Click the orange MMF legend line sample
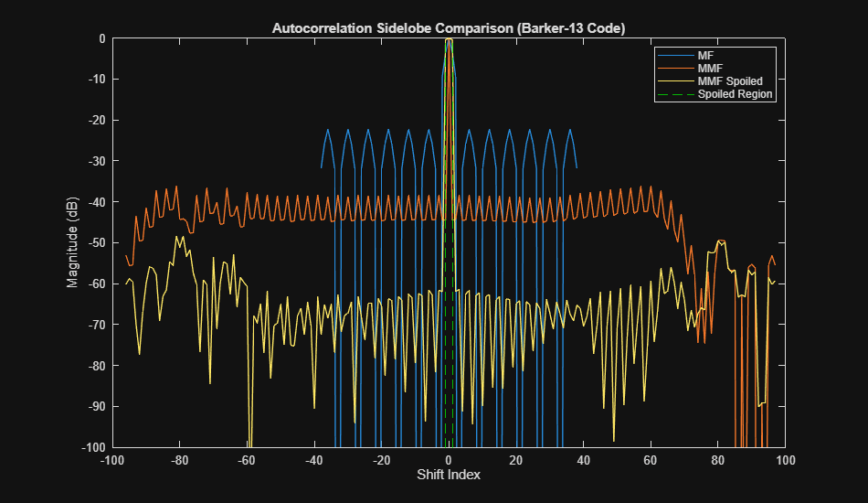This screenshot has height=503, width=868. pyautogui.click(x=675, y=69)
